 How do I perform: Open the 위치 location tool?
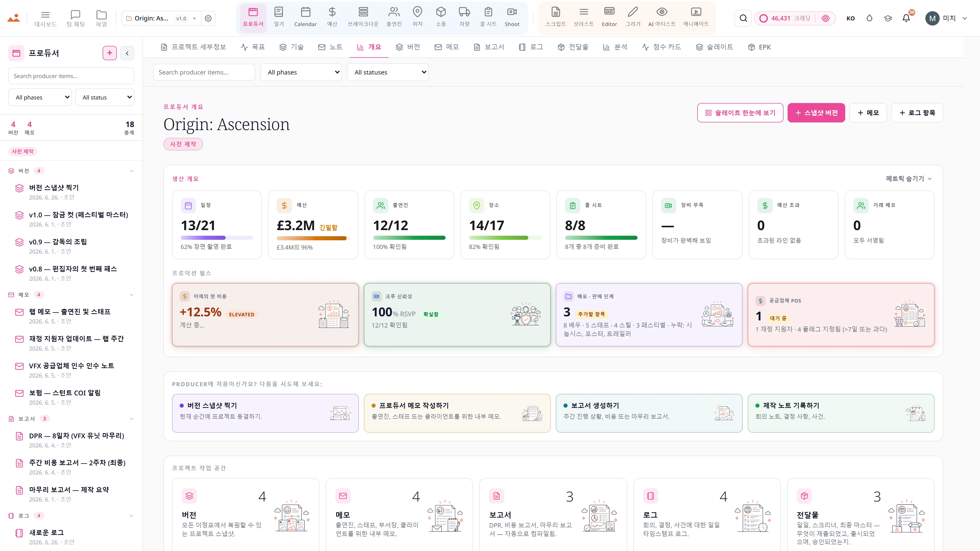click(x=417, y=17)
